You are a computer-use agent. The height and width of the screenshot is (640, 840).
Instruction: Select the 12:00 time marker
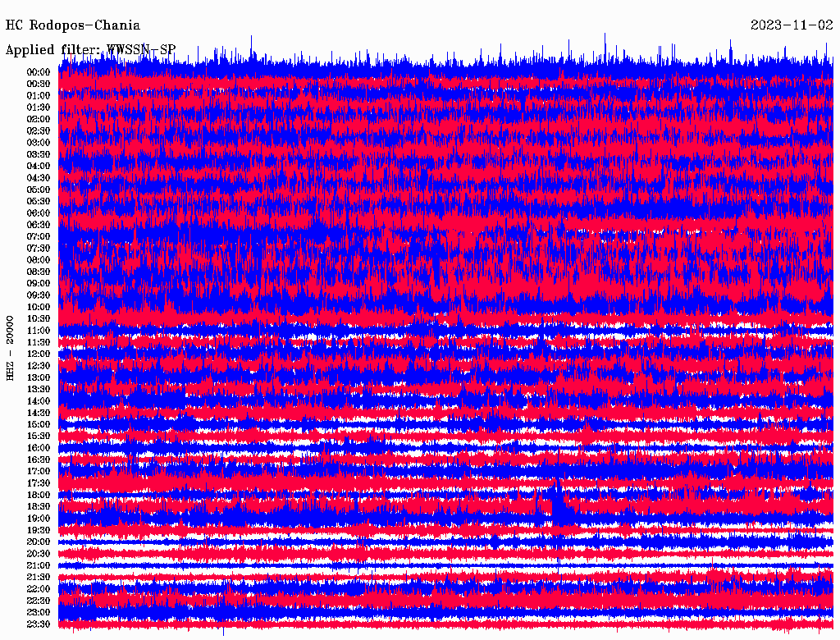(x=39, y=354)
